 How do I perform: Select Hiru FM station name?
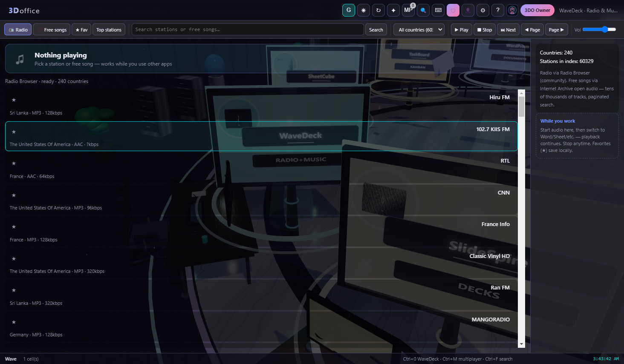coord(500,97)
